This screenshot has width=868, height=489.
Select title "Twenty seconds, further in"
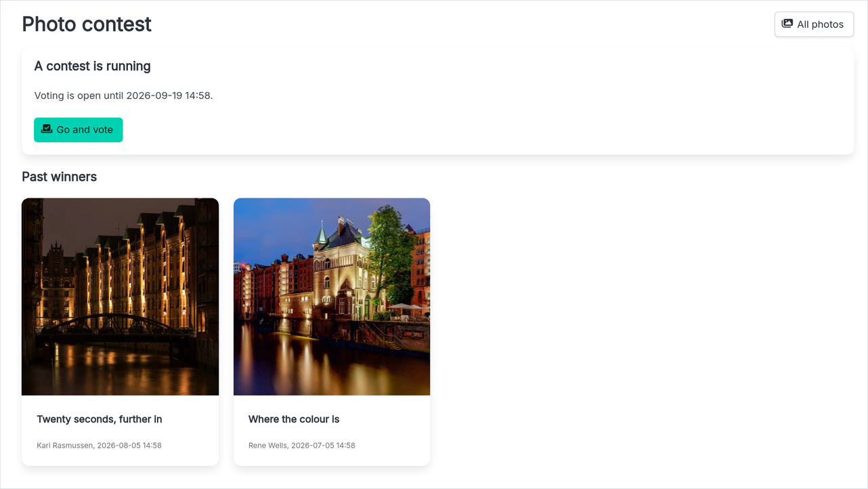pyautogui.click(x=100, y=419)
